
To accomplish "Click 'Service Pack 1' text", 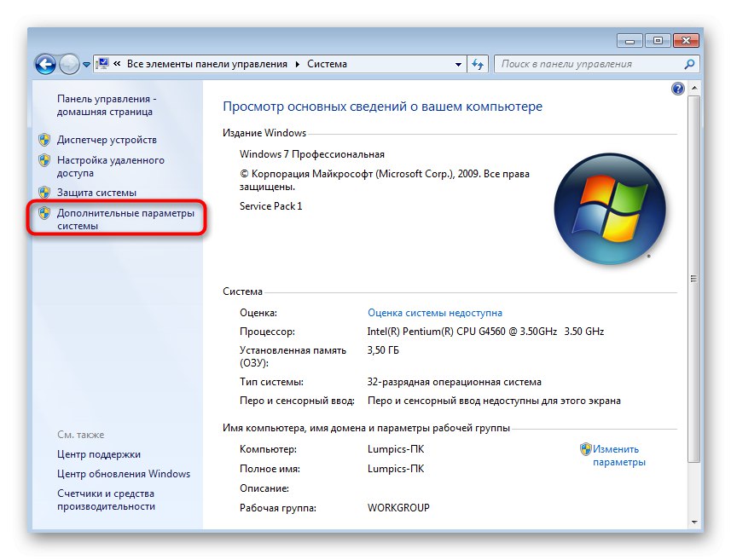I will (x=271, y=206).
